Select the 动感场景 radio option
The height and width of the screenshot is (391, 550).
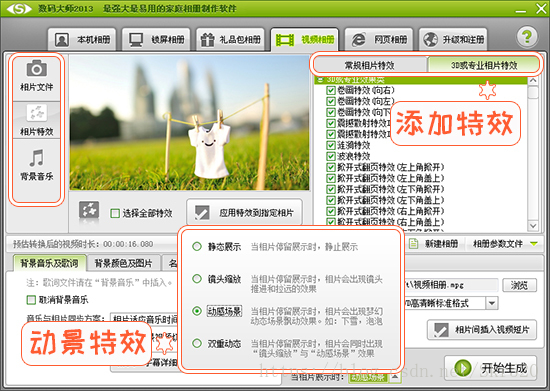[x=197, y=311]
